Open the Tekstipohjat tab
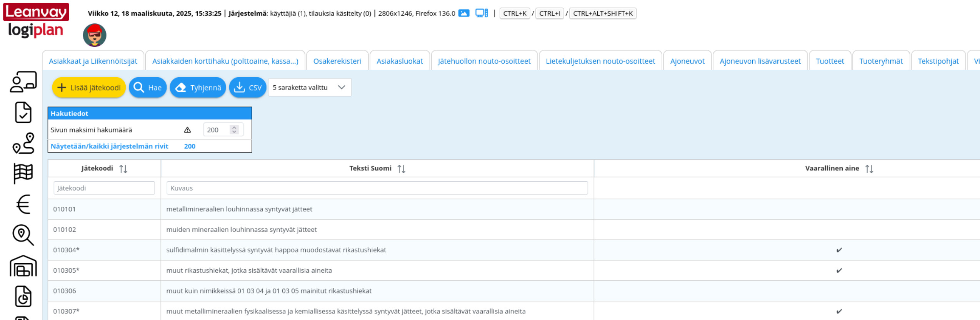This screenshot has width=980, height=320. point(938,61)
